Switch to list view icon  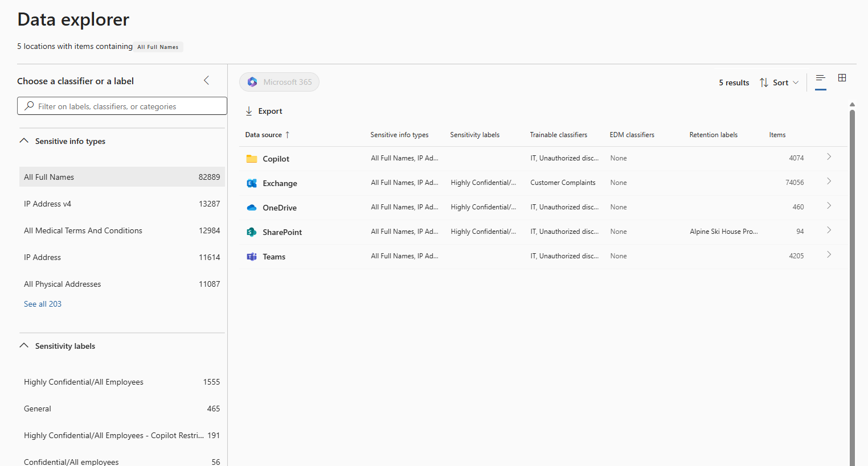click(x=820, y=78)
